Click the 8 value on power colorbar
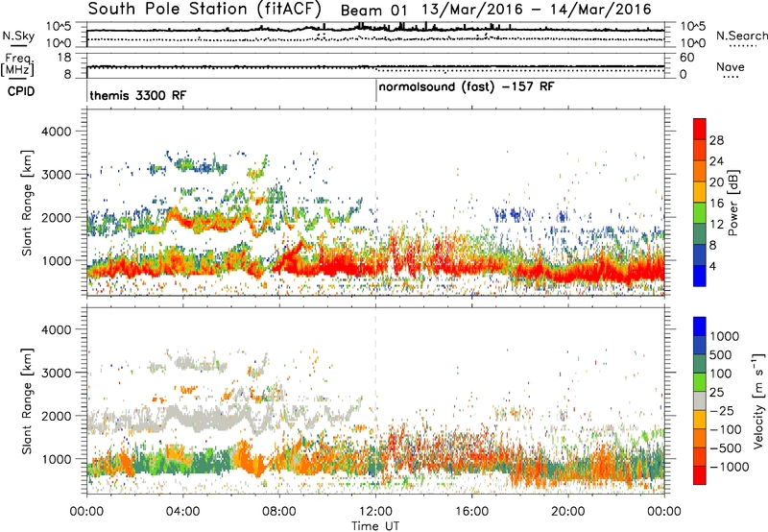The image size is (768, 532). (x=713, y=246)
